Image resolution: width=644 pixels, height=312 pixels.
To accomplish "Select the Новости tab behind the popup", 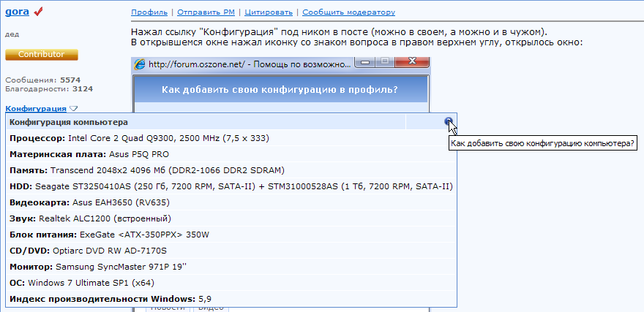I will click(x=168, y=308).
